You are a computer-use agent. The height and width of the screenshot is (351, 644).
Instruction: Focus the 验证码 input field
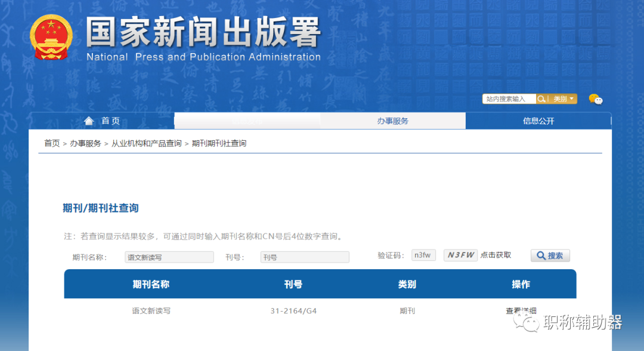[423, 255]
